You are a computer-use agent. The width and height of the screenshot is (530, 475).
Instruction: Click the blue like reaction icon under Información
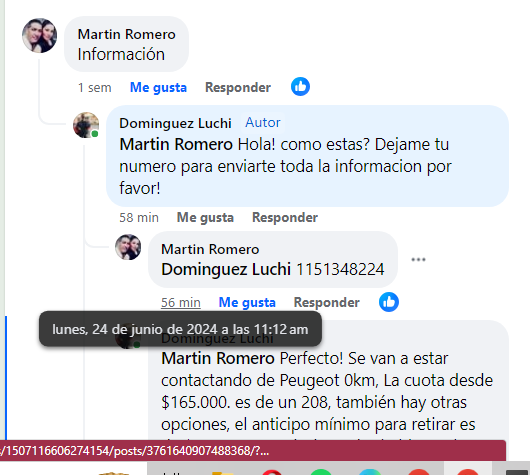[x=300, y=87]
